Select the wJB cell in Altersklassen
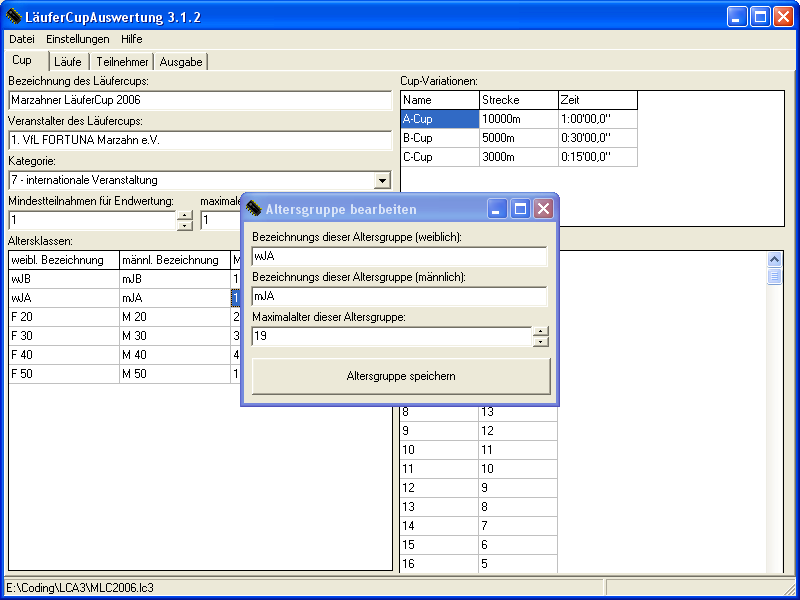This screenshot has height=600, width=800. (64, 279)
